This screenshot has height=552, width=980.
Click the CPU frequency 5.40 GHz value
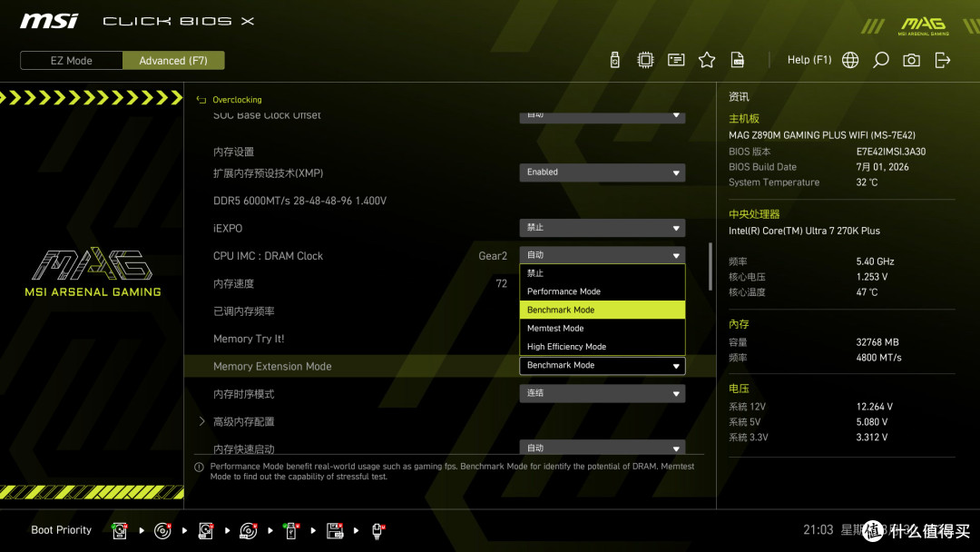875,261
